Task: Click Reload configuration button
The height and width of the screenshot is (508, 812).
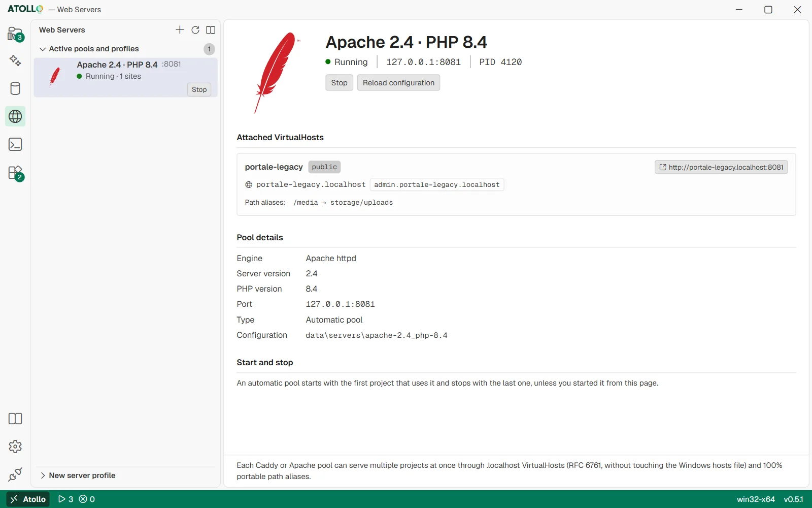Action: [x=398, y=83]
